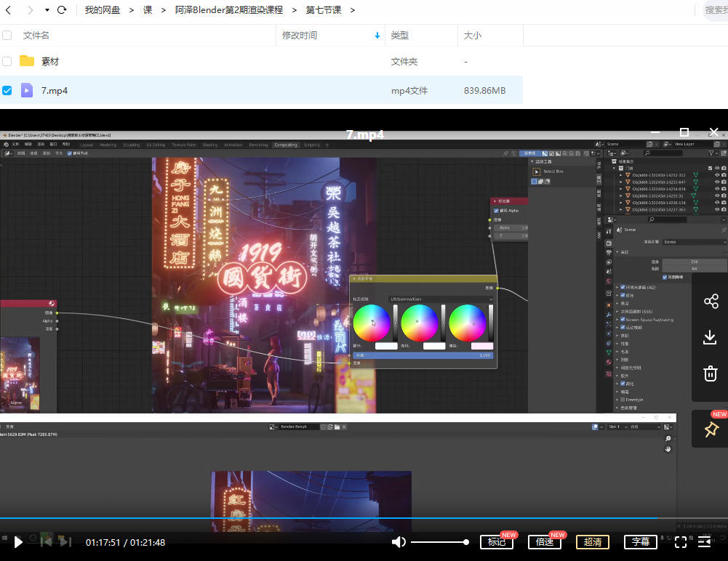728x561 pixels.
Task: Switch to the Layout workspace tab
Action: 87,145
